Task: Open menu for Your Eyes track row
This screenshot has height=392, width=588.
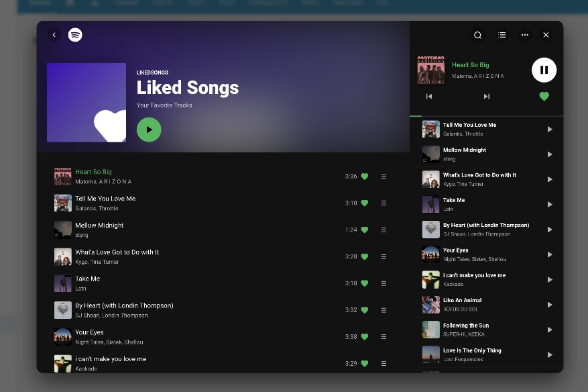Action: coord(384,337)
